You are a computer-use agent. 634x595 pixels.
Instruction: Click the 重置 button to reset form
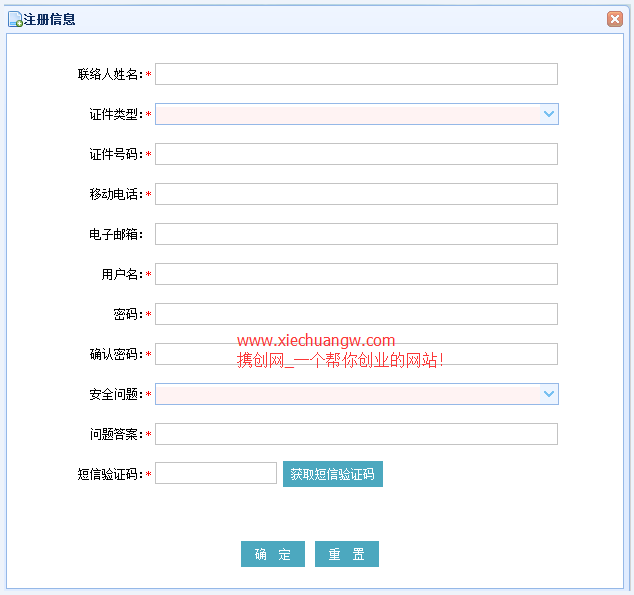346,555
